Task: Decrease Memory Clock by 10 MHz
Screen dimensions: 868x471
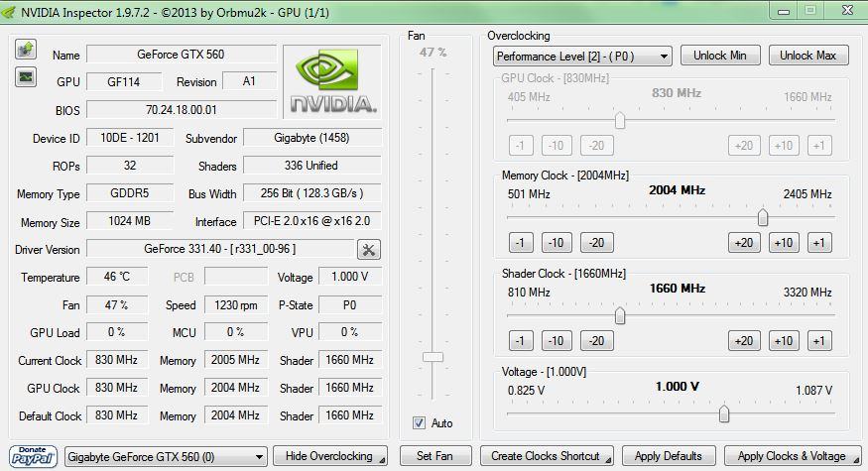Action: pyautogui.click(x=557, y=242)
